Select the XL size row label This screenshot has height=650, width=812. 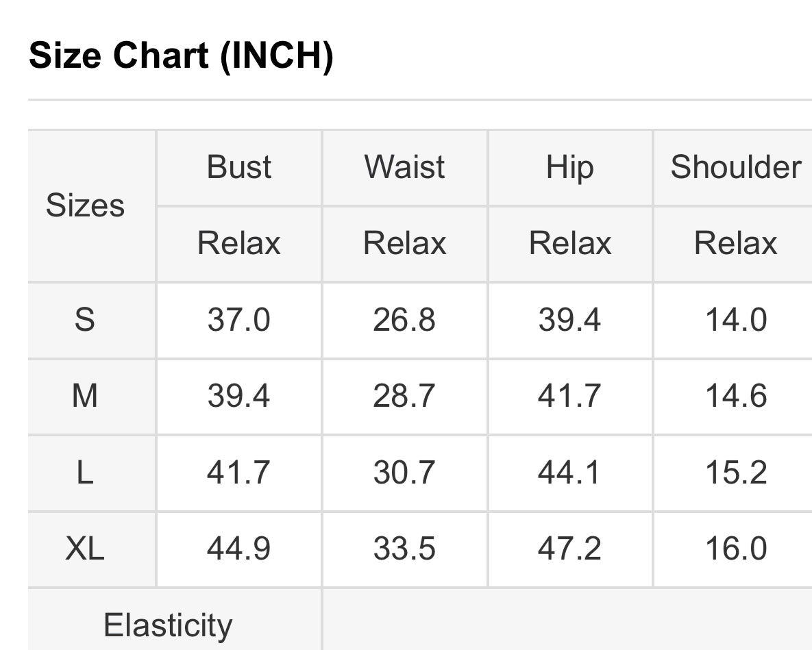coord(85,549)
